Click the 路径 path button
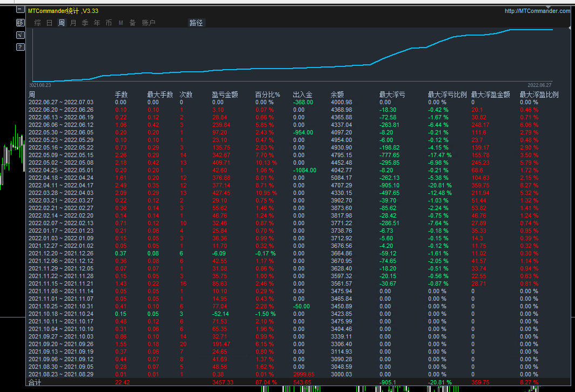Screen dimensions: 575x392 pos(196,23)
